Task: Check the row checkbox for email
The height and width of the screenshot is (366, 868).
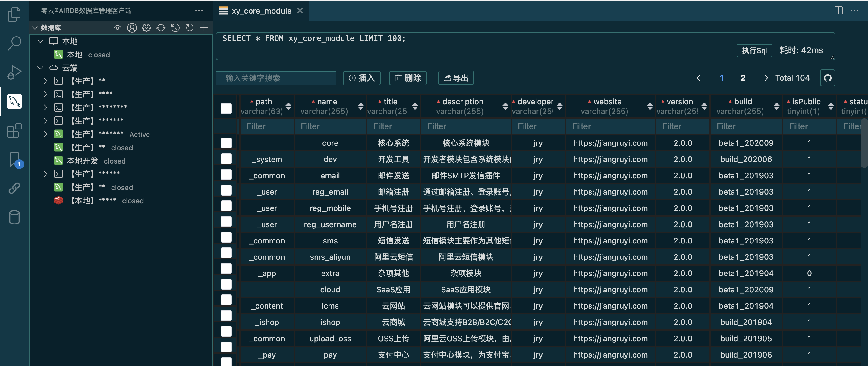Action: 226,174
